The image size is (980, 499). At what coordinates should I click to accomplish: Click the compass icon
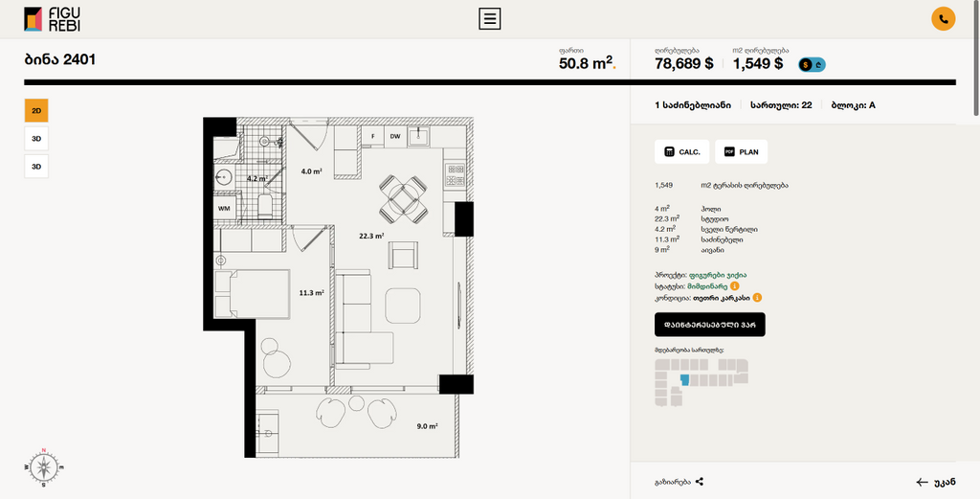44,467
